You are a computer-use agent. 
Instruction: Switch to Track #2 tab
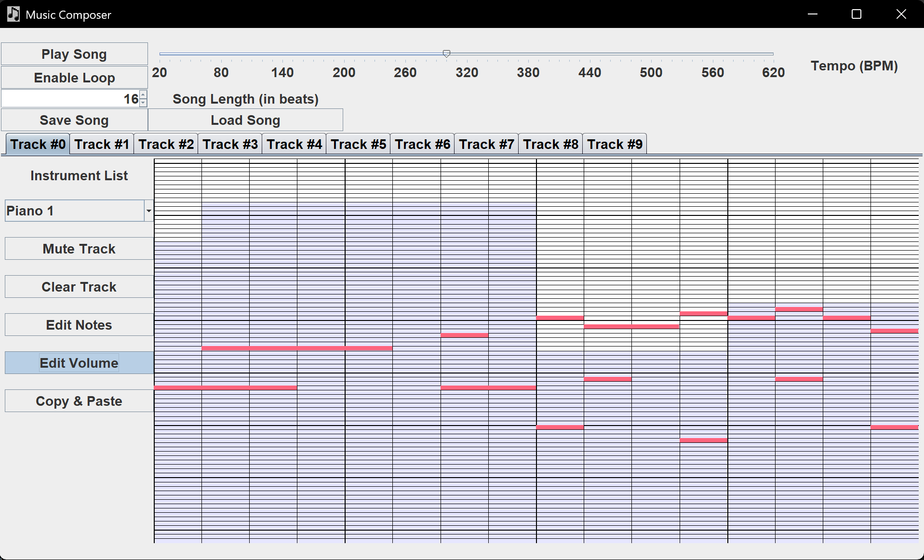166,144
